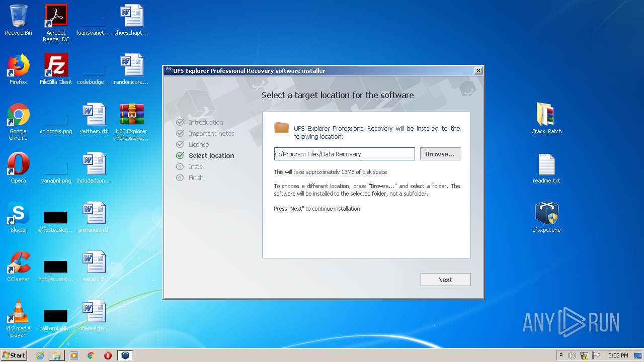Select the randomcore Word document
Viewport: 644px width, 362px height.
point(131,69)
